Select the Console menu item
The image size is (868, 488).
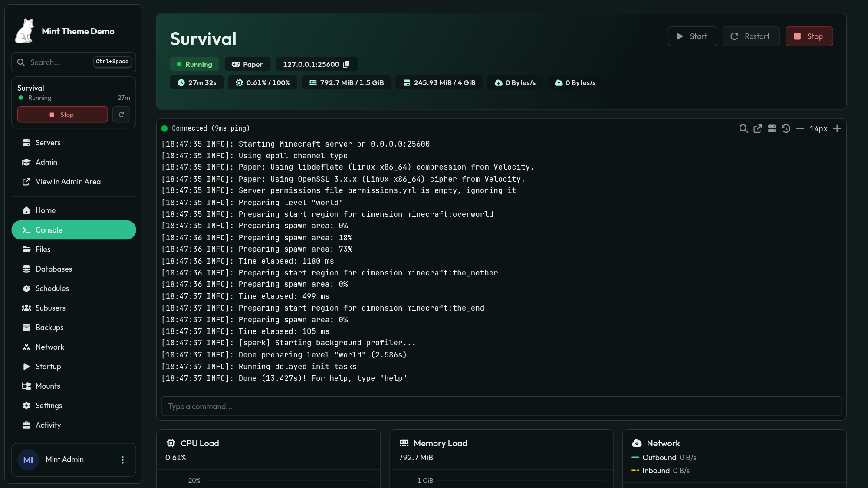[73, 230]
